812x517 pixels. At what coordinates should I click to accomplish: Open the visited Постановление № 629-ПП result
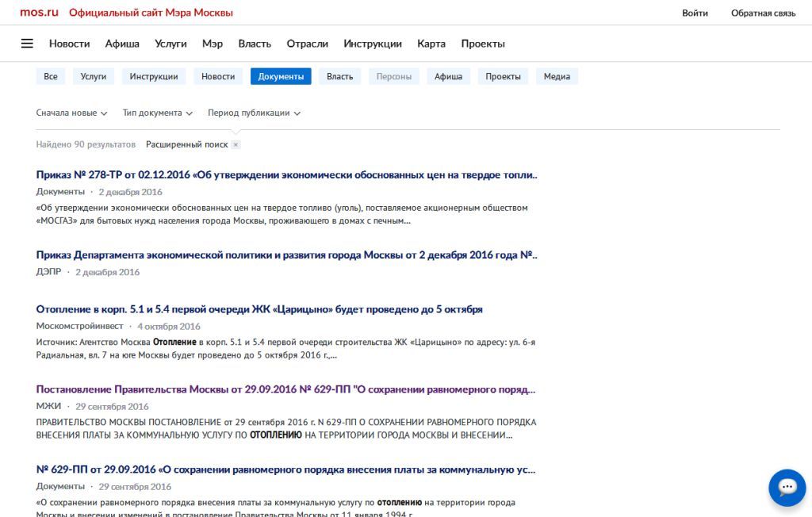[285, 389]
